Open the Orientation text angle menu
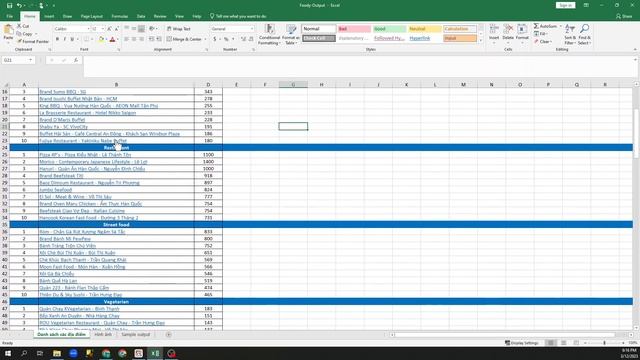This screenshot has width=640, height=360. click(153, 29)
